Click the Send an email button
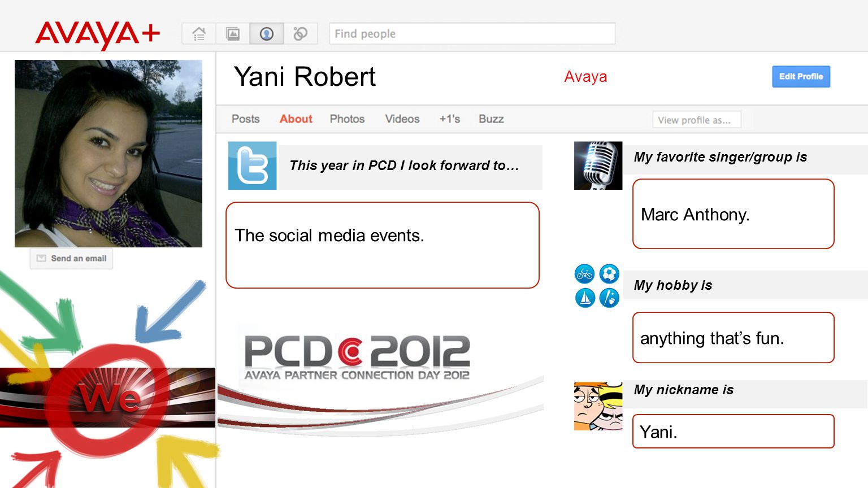868x488 pixels. click(x=71, y=259)
